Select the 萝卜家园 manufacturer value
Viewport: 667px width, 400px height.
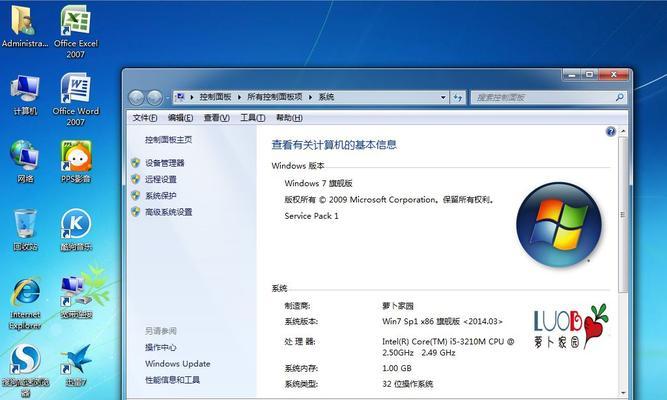pos(398,306)
